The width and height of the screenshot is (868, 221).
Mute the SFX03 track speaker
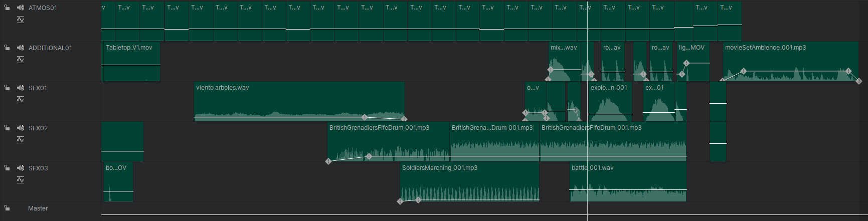point(21,168)
